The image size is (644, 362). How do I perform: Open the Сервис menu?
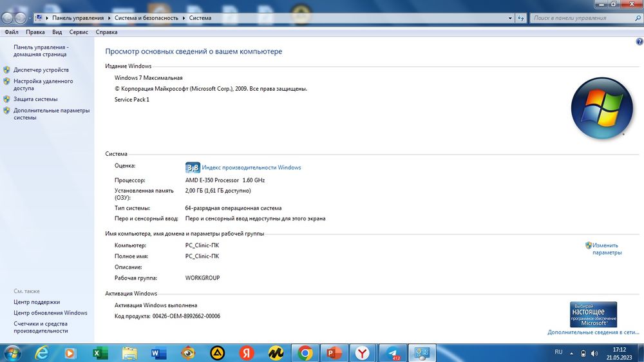(79, 32)
